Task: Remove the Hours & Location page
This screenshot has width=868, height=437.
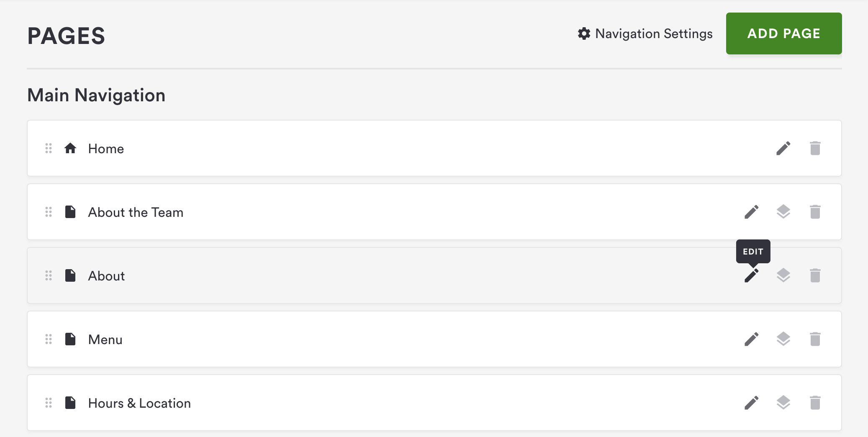Action: (x=815, y=403)
